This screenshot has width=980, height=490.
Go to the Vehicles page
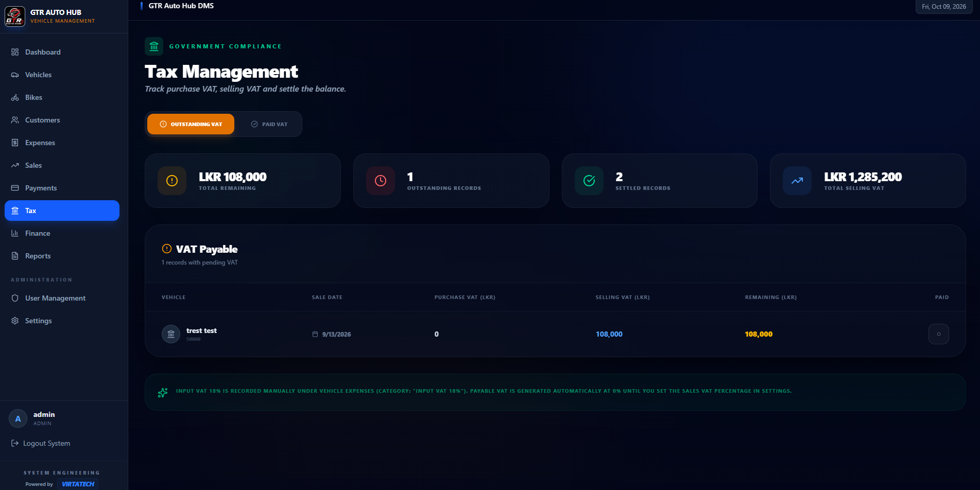pyautogui.click(x=62, y=75)
